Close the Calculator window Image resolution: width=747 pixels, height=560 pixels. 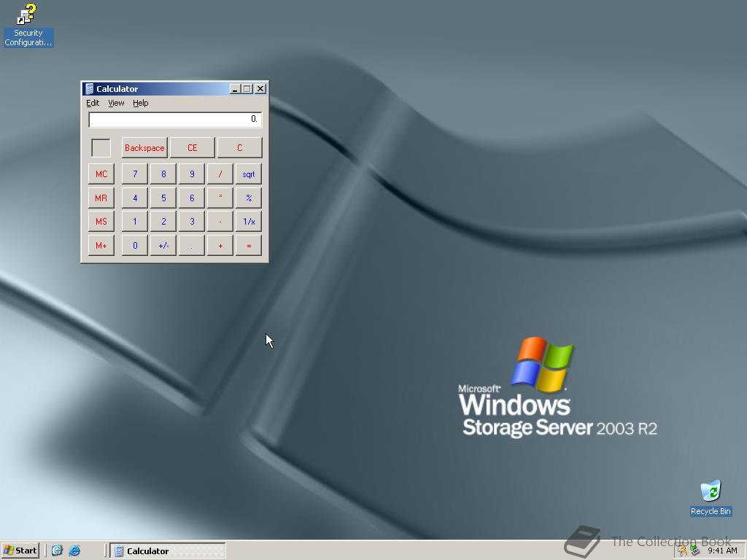(x=260, y=88)
